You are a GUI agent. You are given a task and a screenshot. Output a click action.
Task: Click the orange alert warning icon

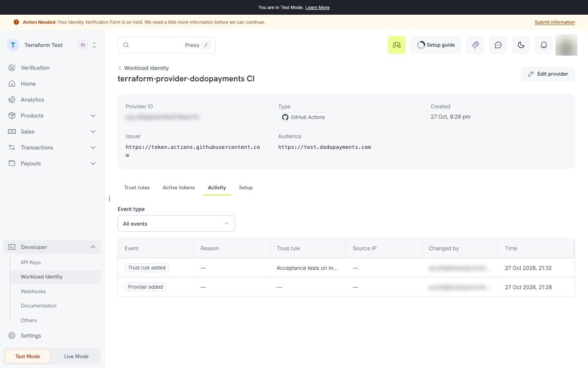coord(16,22)
